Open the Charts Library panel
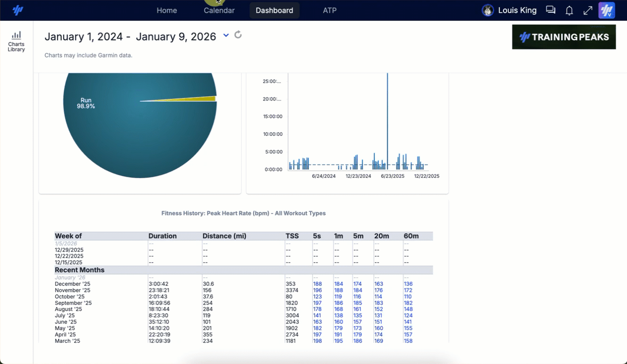Image resolution: width=627 pixels, height=364 pixels. tap(16, 41)
